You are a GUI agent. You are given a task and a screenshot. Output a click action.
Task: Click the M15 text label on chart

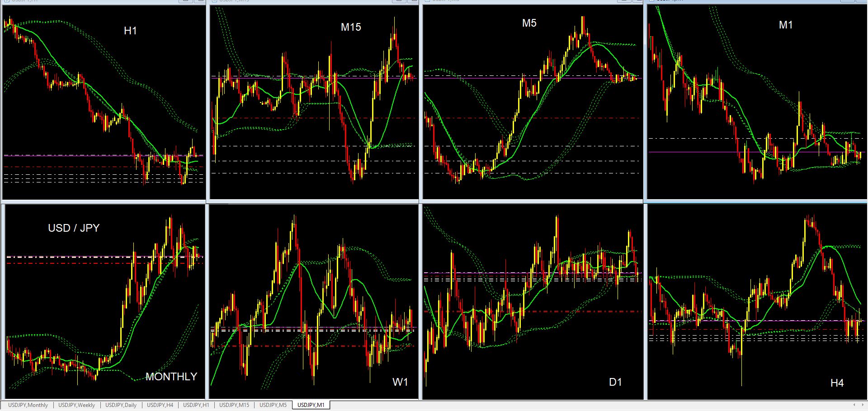pyautogui.click(x=351, y=27)
